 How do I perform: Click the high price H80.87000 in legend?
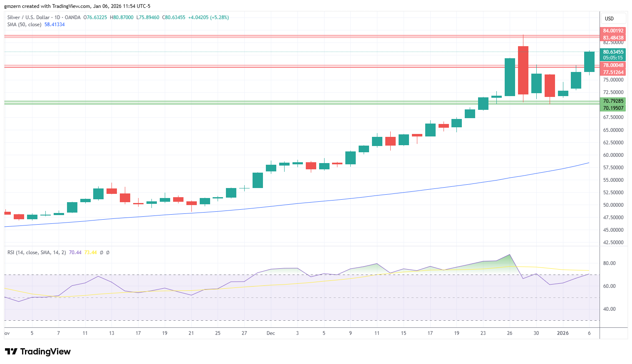coord(121,17)
